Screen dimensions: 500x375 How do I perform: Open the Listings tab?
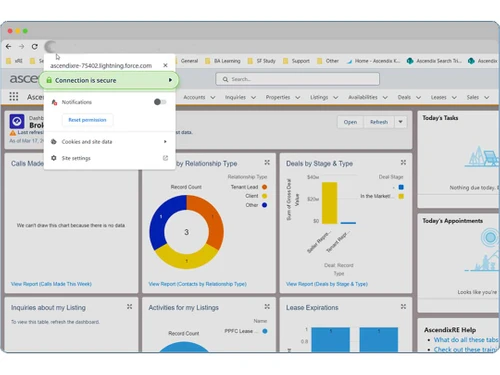319,97
